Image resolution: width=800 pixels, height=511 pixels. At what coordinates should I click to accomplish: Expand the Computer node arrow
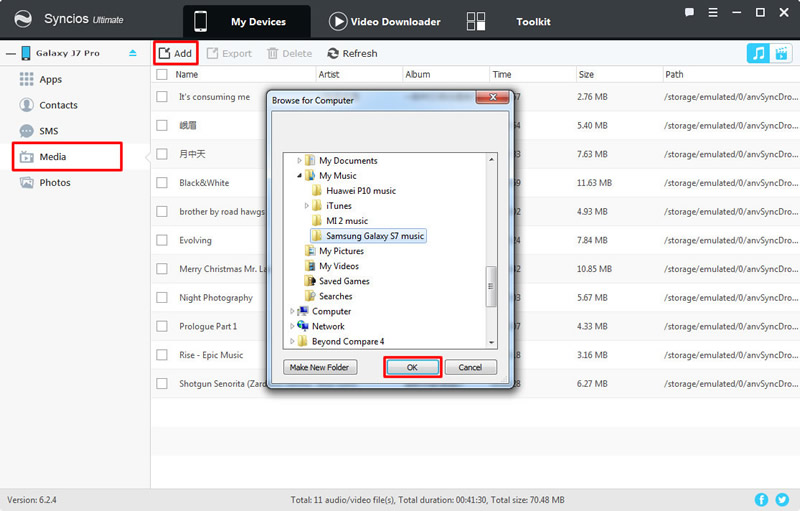tap(292, 311)
